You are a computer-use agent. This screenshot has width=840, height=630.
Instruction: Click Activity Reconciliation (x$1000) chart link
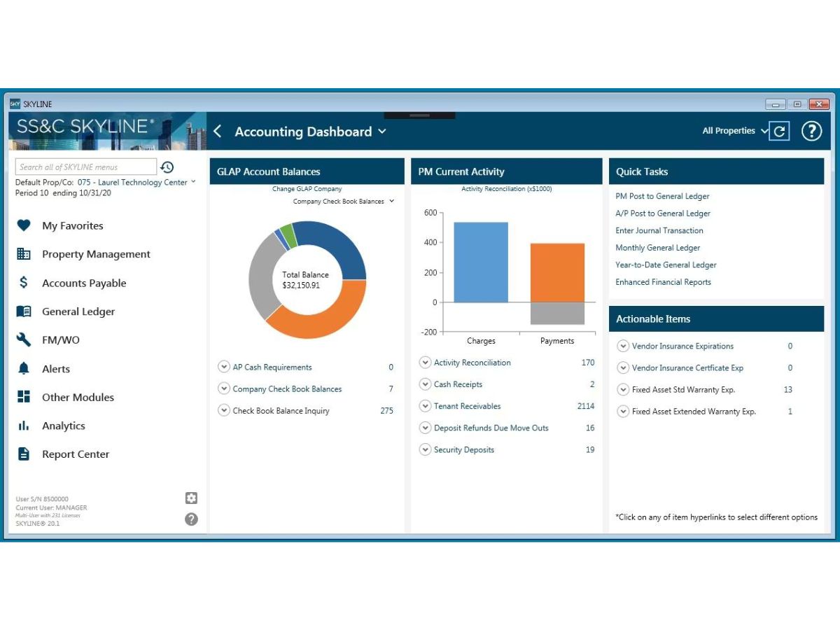pyautogui.click(x=507, y=189)
